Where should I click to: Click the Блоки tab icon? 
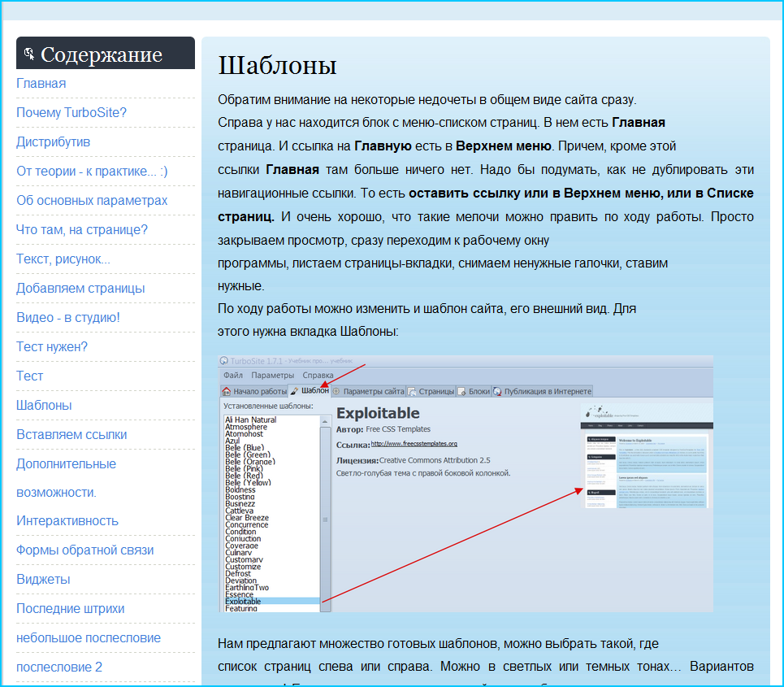pyautogui.click(x=461, y=391)
